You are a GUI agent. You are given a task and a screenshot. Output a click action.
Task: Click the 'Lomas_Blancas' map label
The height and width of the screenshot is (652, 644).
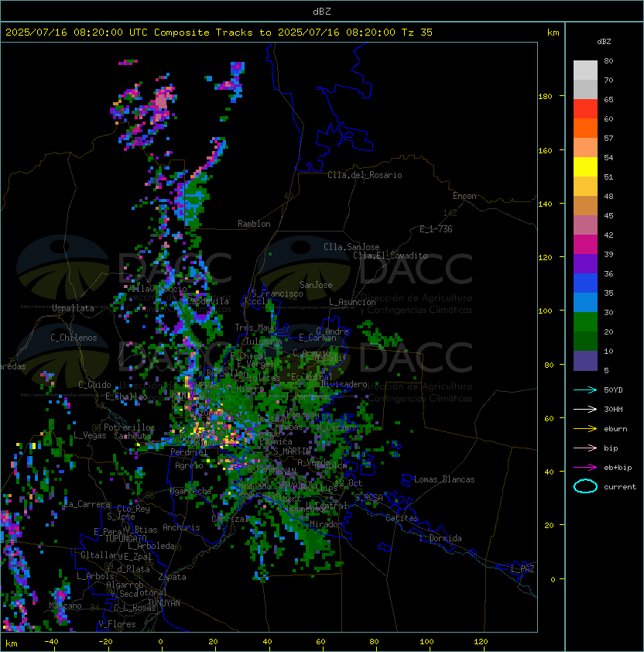pos(444,479)
